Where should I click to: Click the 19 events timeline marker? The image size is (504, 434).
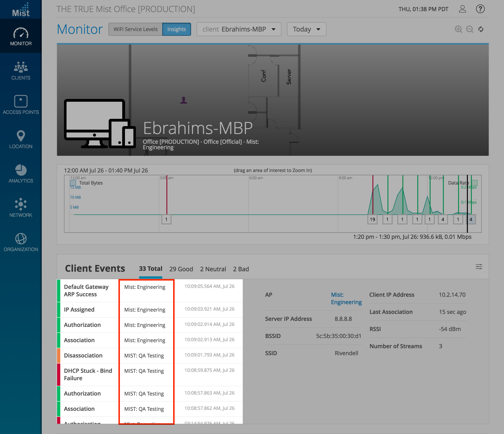(372, 219)
